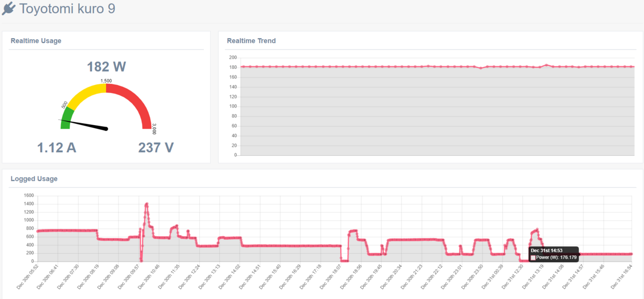Click the Dec 31st 12:30 time label
The image size is (644, 299).
click(x=512, y=276)
